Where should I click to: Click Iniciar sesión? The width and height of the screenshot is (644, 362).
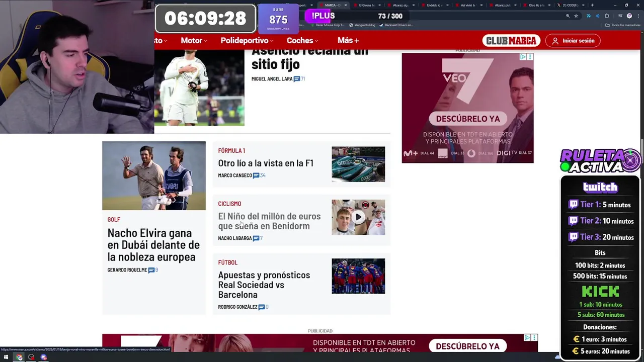point(573,41)
